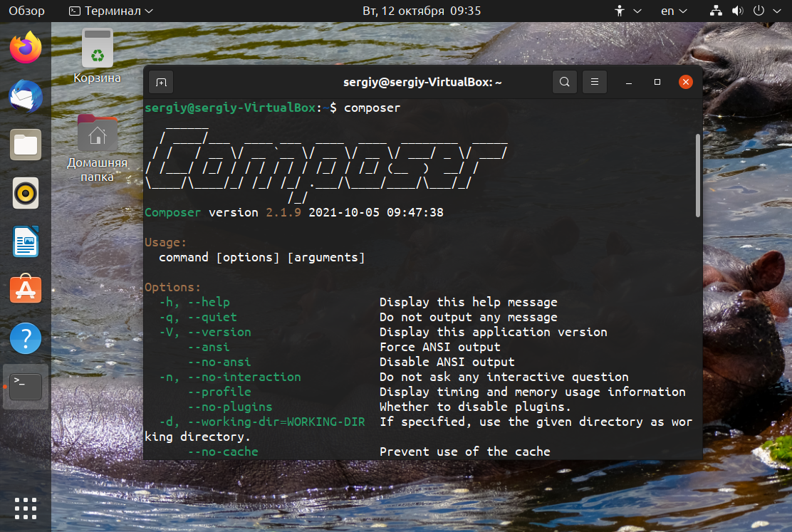The width and height of the screenshot is (792, 532).
Task: Open Firefox from the dock
Action: [25, 48]
